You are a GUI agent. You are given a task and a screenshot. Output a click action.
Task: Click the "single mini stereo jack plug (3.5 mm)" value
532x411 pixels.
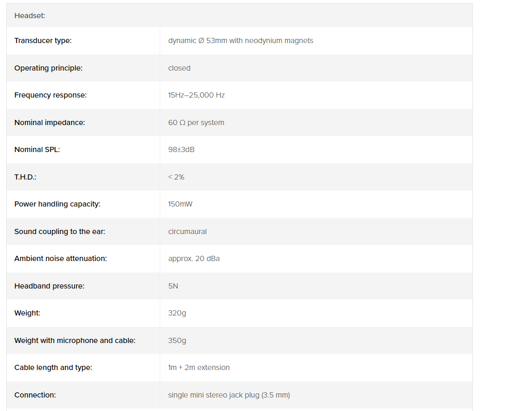[x=229, y=395]
